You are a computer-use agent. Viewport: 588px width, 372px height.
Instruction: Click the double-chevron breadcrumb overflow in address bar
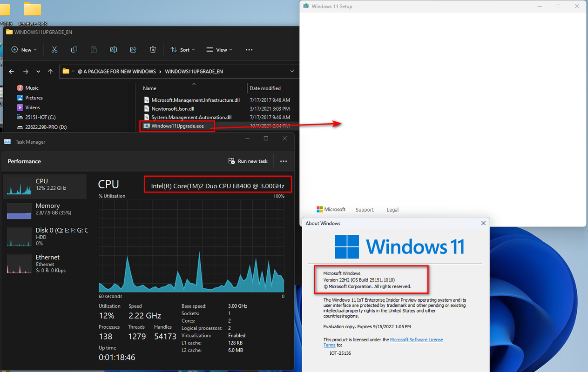pos(73,72)
